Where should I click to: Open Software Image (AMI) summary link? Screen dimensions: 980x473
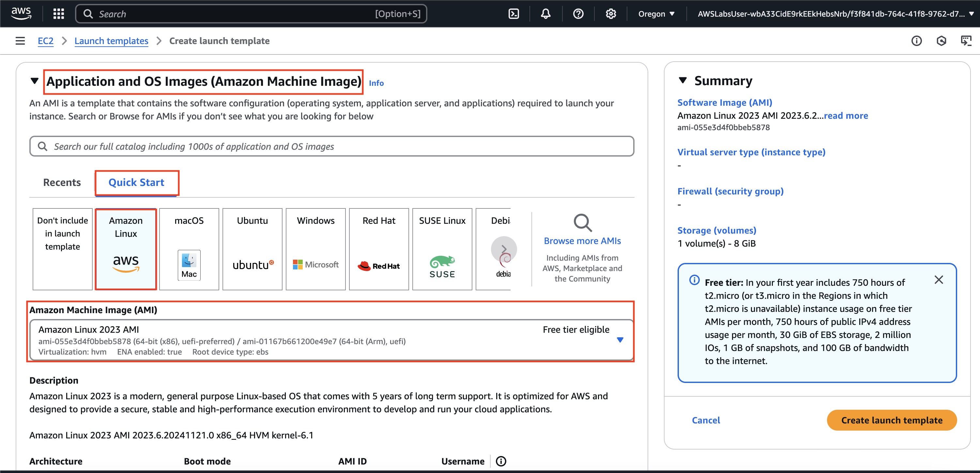coord(725,102)
